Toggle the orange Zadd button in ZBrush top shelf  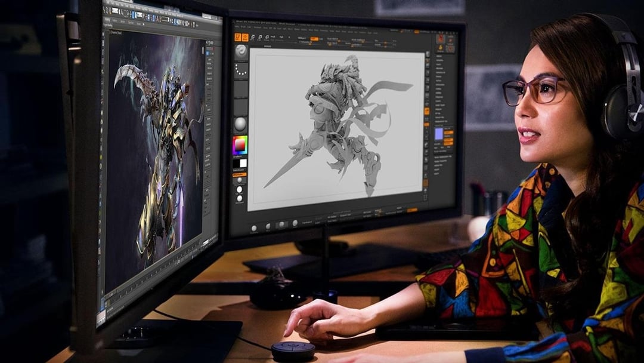(x=314, y=39)
